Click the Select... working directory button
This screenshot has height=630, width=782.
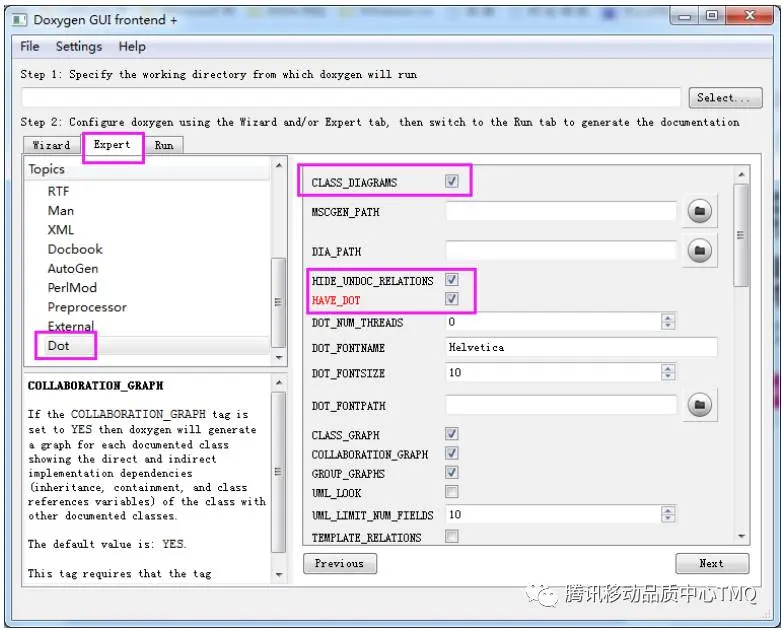[725, 98]
